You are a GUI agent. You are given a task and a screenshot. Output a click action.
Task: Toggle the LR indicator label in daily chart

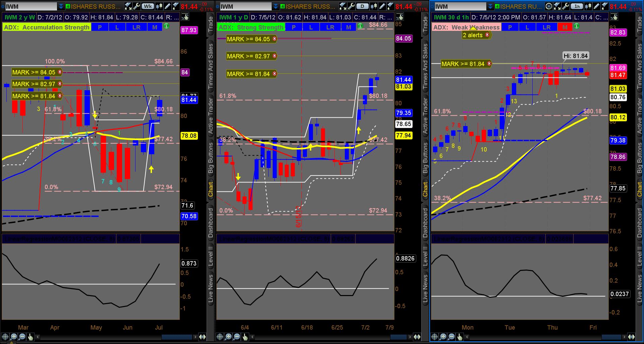(330, 27)
